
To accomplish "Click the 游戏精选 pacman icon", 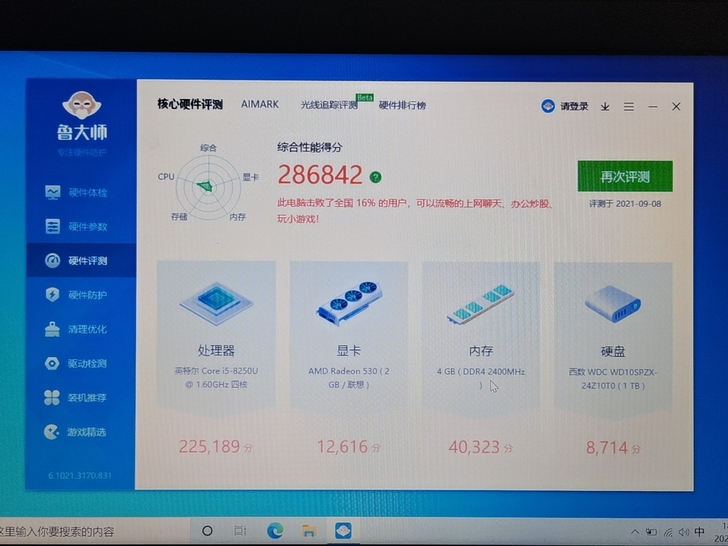I will pyautogui.click(x=52, y=432).
